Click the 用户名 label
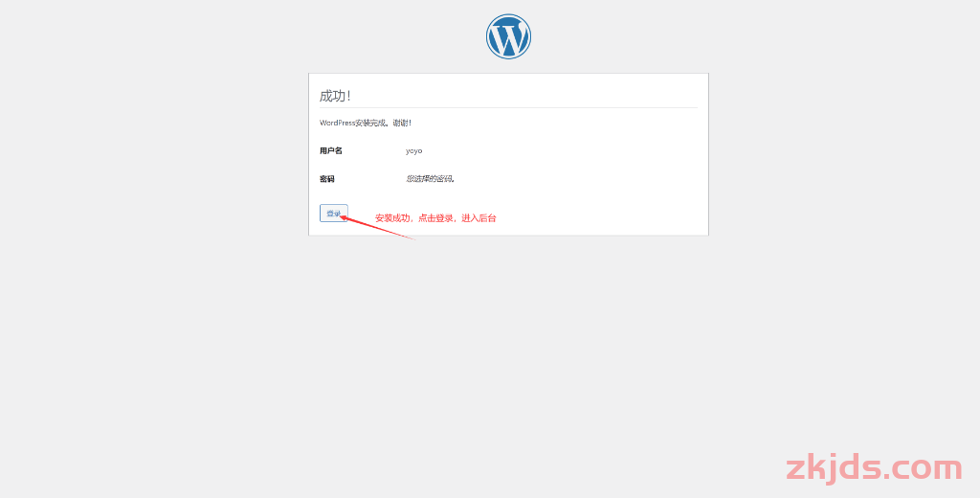The width and height of the screenshot is (980, 498). tap(330, 150)
